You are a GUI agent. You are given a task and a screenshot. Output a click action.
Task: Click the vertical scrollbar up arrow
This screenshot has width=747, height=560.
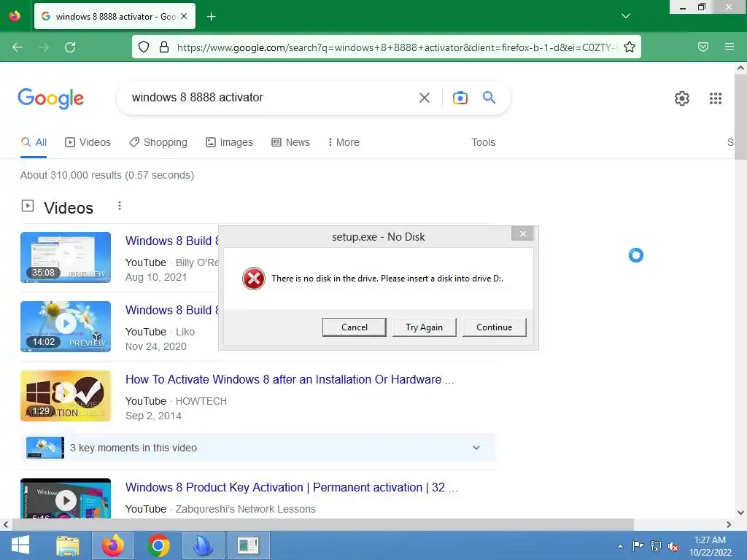point(740,68)
